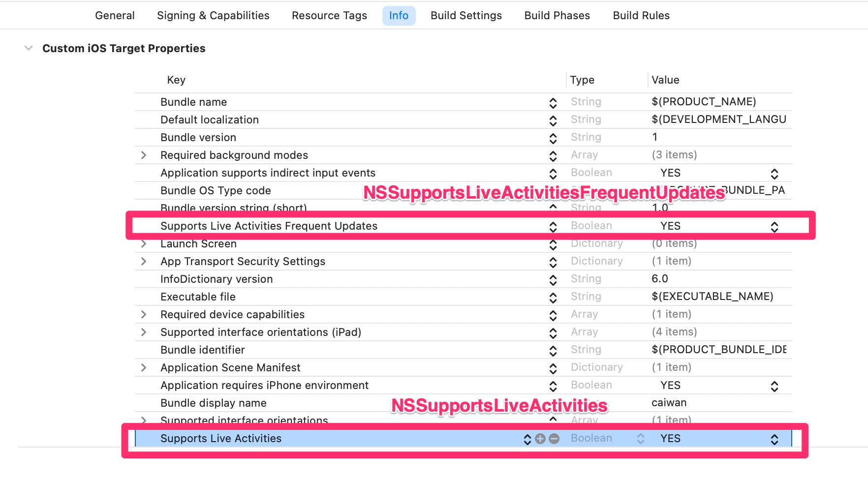Click the key stepper arrows beside Bundle name

tap(554, 102)
